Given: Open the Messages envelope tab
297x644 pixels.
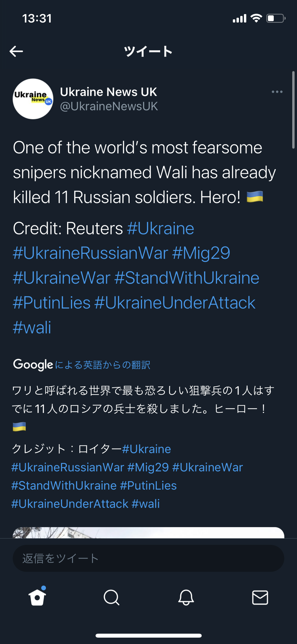Looking at the screenshot, I should (260, 597).
